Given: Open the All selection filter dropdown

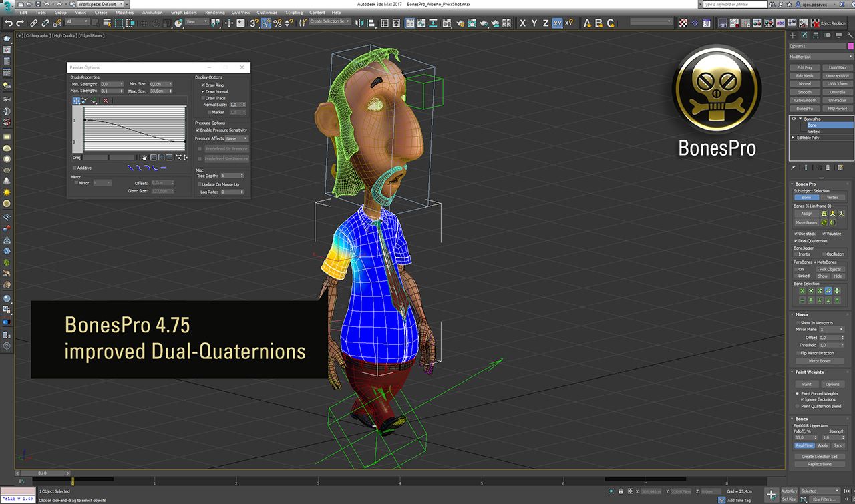Looking at the screenshot, I should [77, 22].
